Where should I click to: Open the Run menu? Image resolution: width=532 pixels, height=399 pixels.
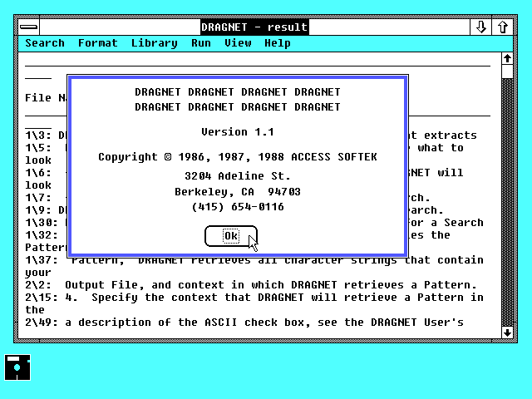coord(201,43)
